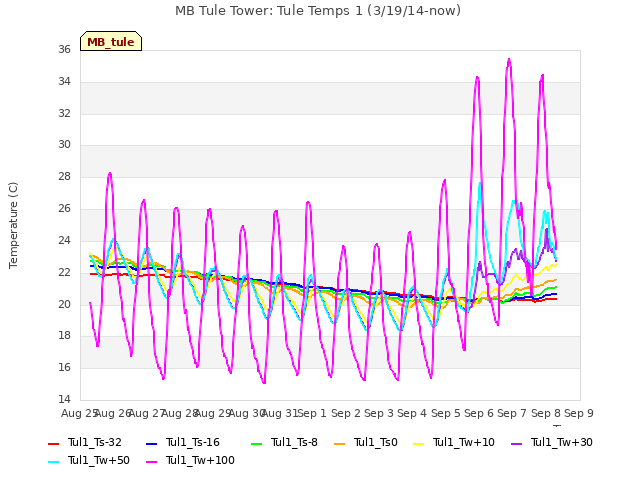Select the Tul1_Ts0 legend label

(376, 442)
